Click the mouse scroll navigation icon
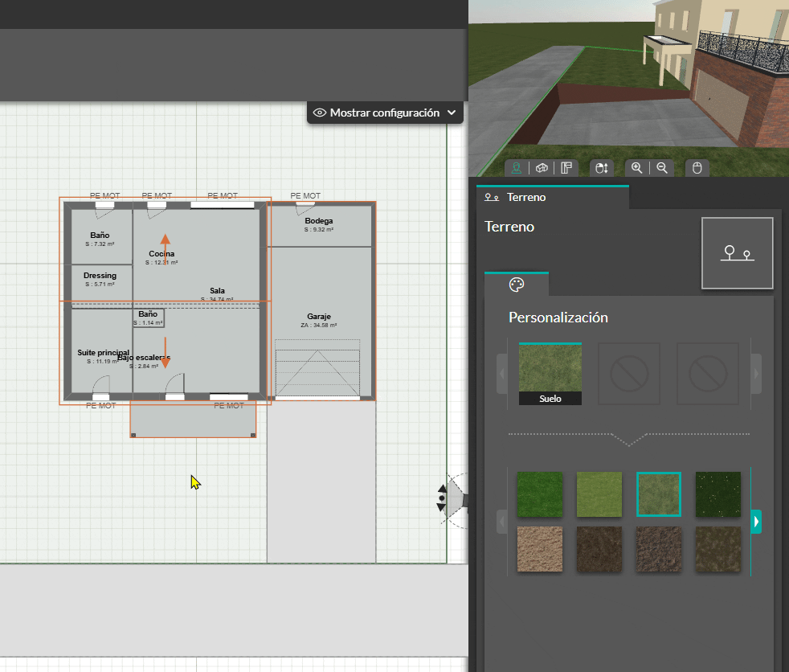Screen dimensions: 789x672 point(601,168)
